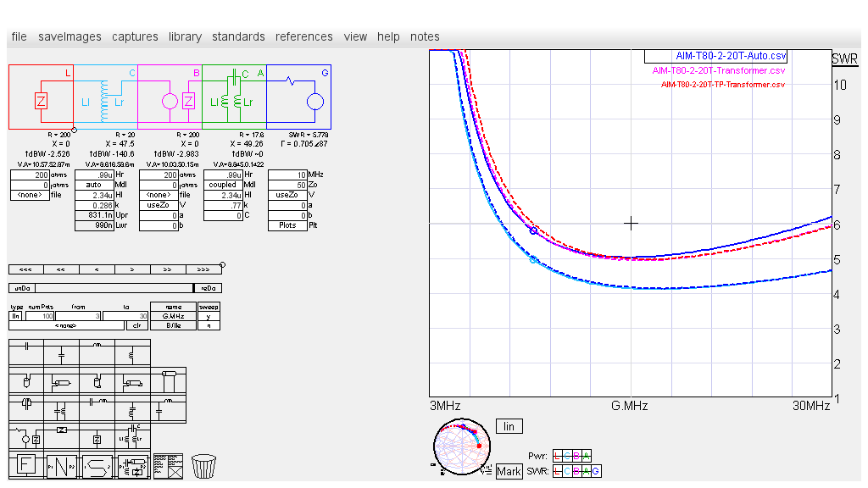868x488 pixels.
Task: Click the Smith chart thumbnail
Action: [x=462, y=447]
